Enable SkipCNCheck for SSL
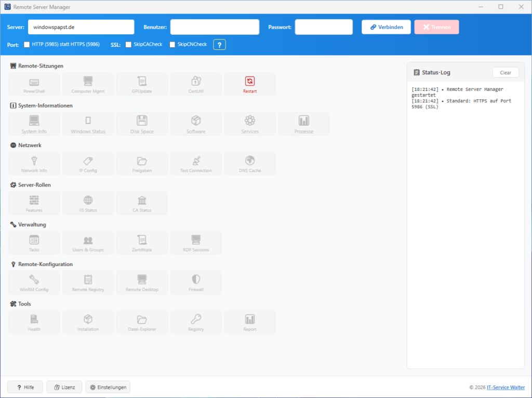The image size is (532, 398). (172, 45)
